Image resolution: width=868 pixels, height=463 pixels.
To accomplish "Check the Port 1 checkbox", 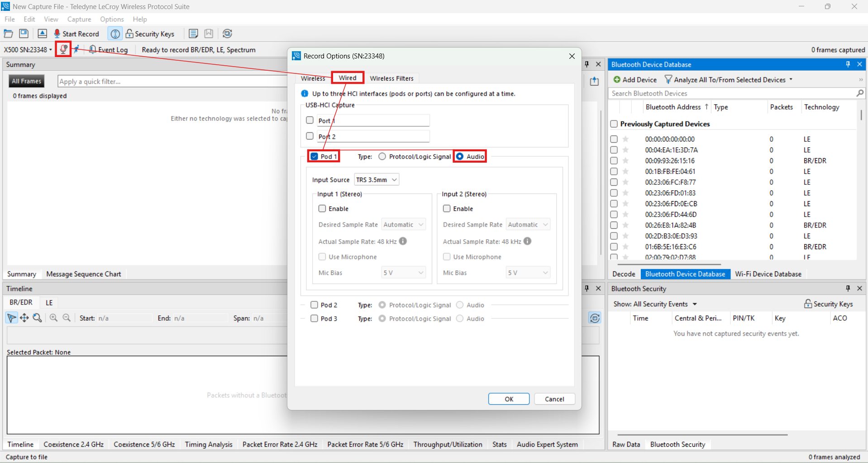I will click(310, 120).
